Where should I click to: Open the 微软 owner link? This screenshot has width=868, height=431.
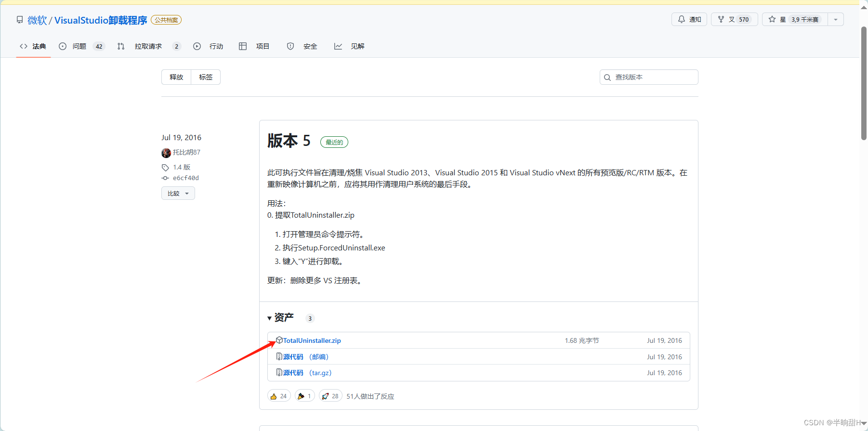pyautogui.click(x=37, y=20)
